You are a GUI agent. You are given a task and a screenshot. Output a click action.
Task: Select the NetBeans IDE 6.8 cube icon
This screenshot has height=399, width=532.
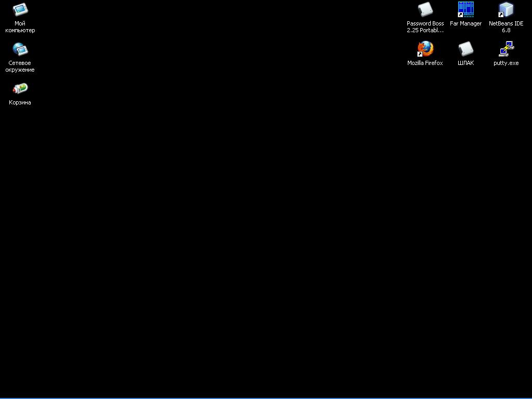pyautogui.click(x=506, y=10)
